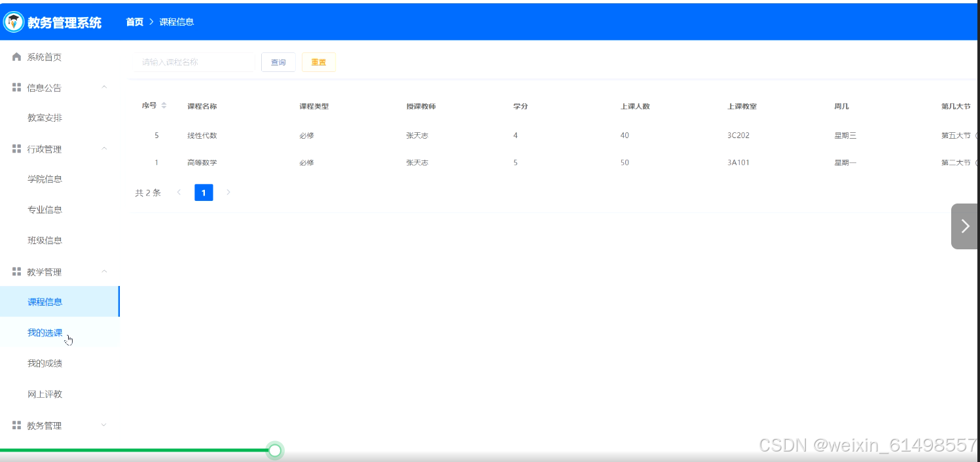This screenshot has width=980, height=462.
Task: Click the course name search input field
Action: pyautogui.click(x=193, y=62)
